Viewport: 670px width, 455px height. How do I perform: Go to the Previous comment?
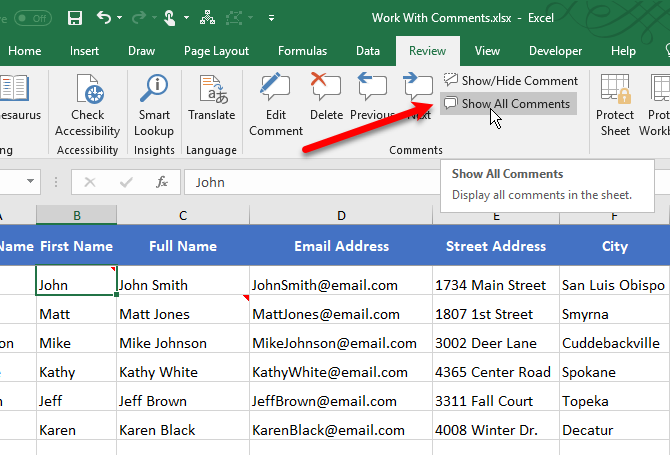tap(372, 98)
